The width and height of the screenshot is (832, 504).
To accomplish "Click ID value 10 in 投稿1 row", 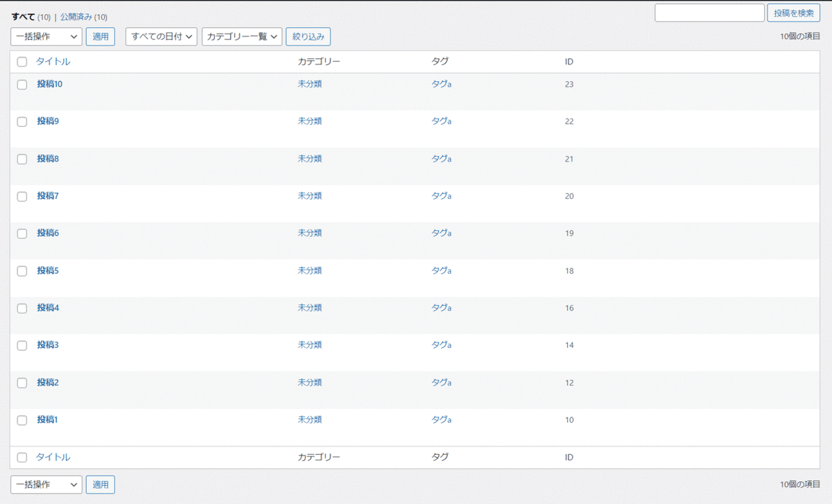I will click(x=569, y=420).
